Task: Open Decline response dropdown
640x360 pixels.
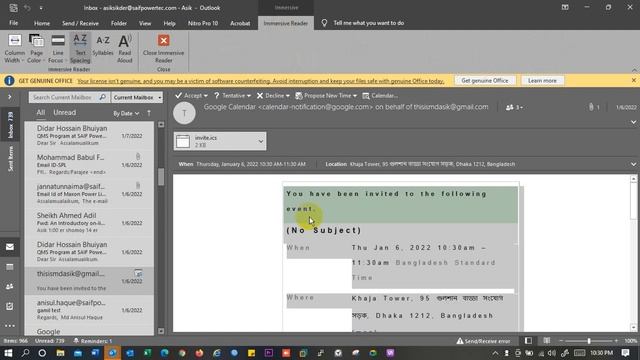Action: point(273,96)
